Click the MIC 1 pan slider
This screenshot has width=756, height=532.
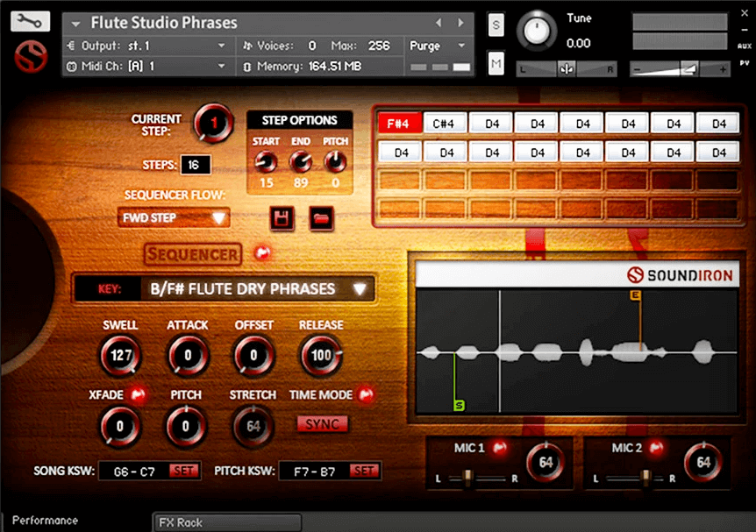[x=470, y=478]
